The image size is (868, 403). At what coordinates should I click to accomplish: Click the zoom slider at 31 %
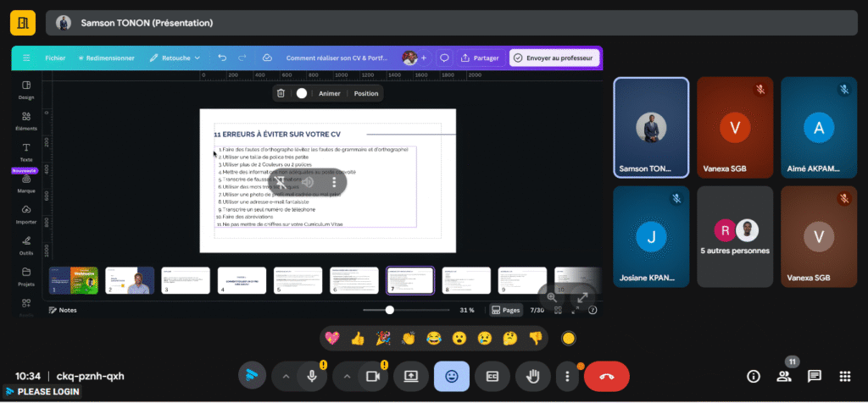[390, 310]
